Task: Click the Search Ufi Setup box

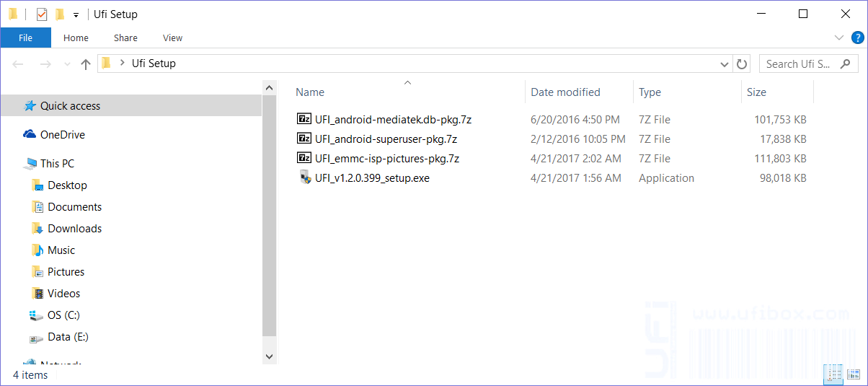Action: (798, 64)
